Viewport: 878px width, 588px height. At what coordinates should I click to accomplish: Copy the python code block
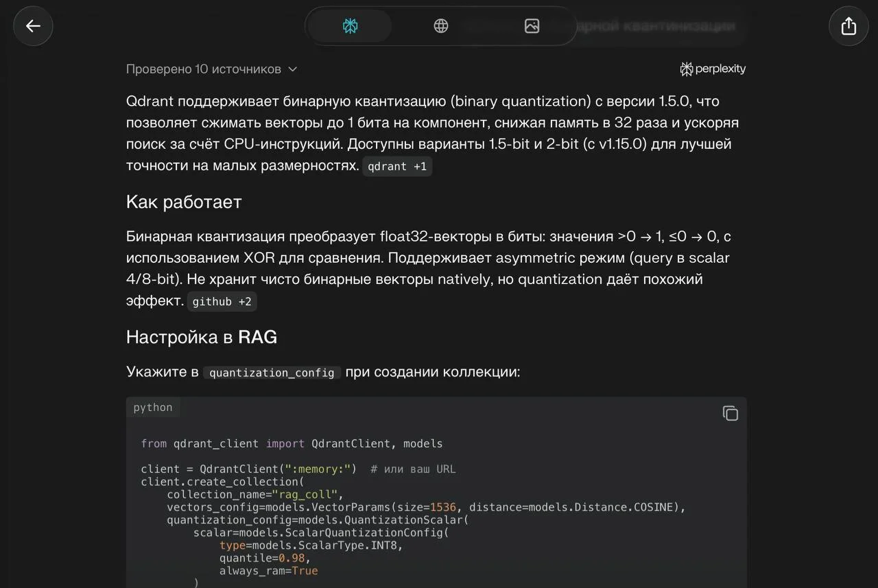point(730,413)
